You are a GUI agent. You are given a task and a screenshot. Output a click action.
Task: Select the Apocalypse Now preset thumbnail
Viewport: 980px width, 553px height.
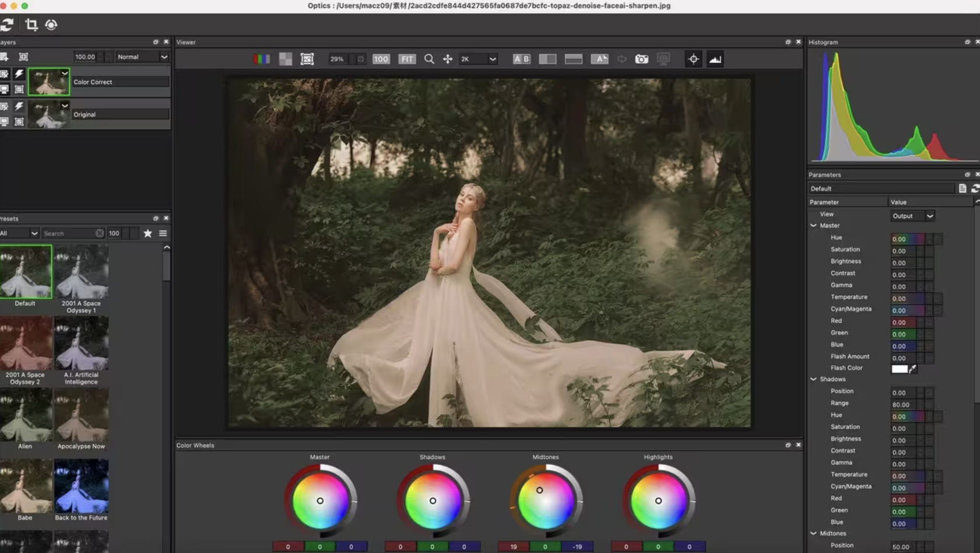pyautogui.click(x=81, y=415)
